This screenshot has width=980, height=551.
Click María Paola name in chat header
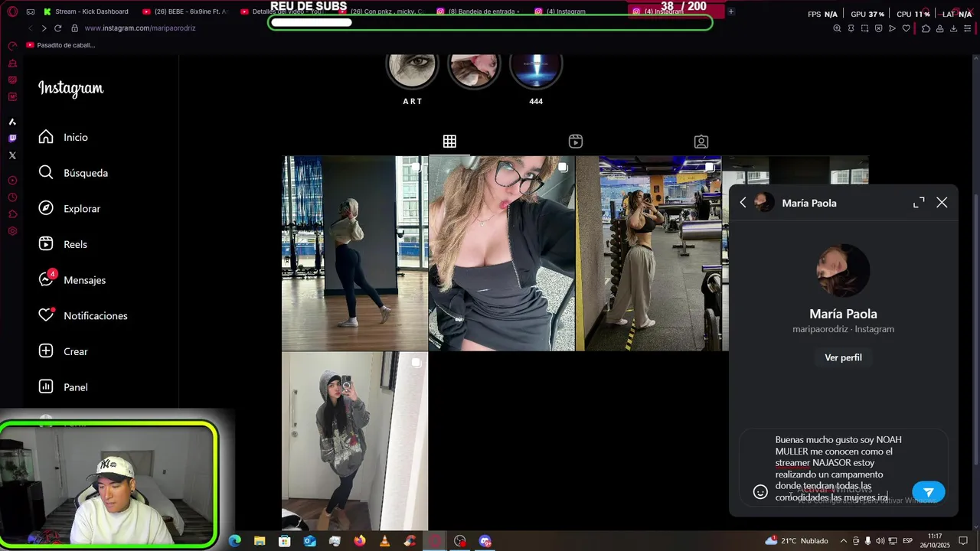[x=809, y=203]
